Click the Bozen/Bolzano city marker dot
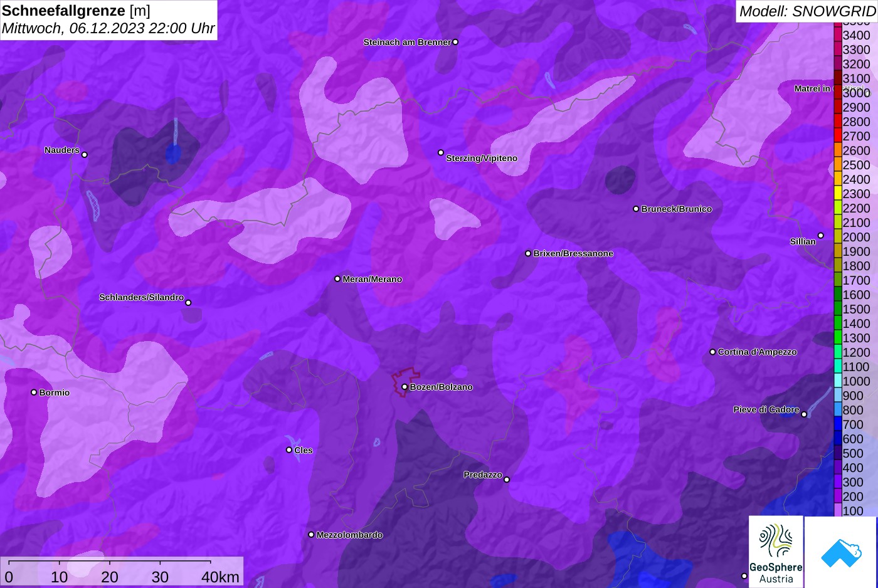Viewport: 878px width, 588px height. (x=405, y=387)
